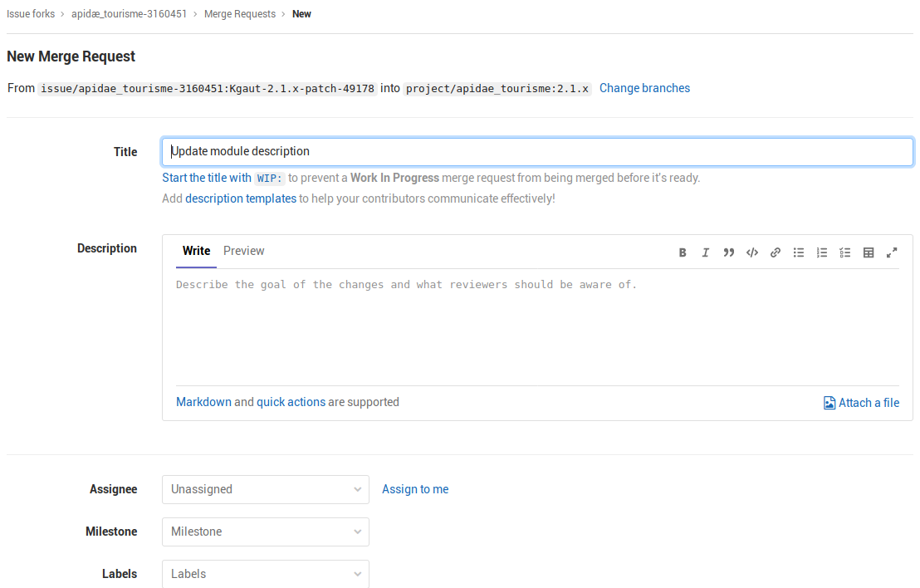The height and width of the screenshot is (588, 920).
Task: Insert a numbered list
Action: (821, 252)
